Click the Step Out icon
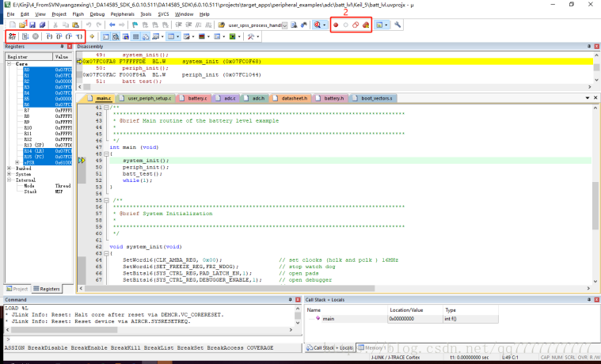This screenshot has width=601, height=364. point(69,36)
